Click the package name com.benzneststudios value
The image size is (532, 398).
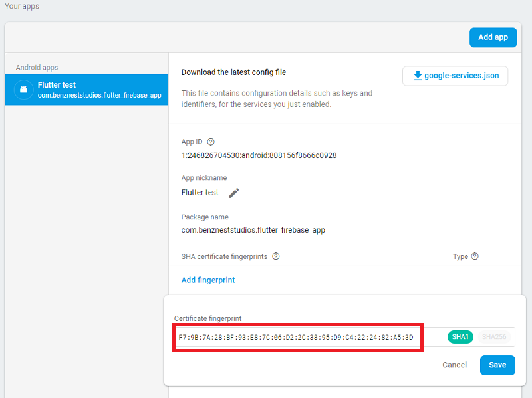click(253, 230)
